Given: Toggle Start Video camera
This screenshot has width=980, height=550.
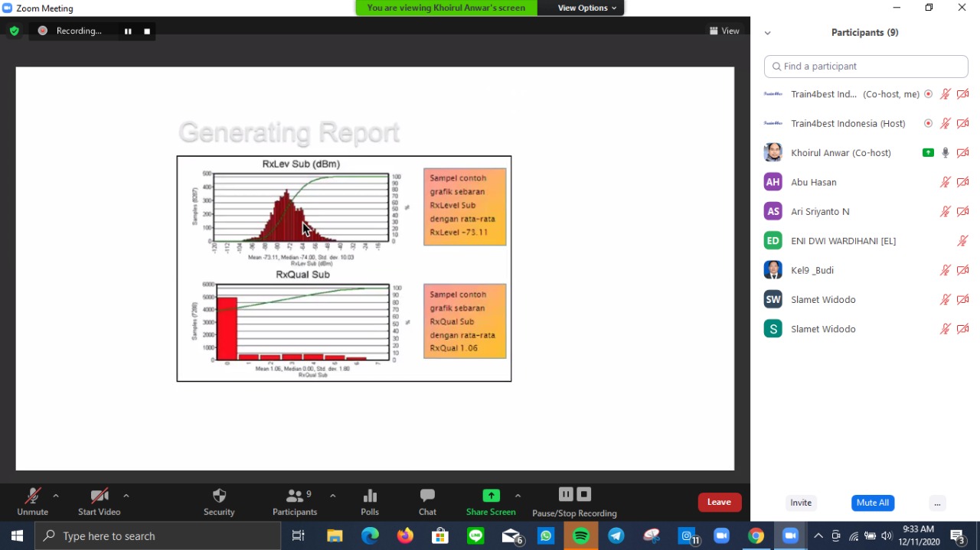Looking at the screenshot, I should 99,496.
